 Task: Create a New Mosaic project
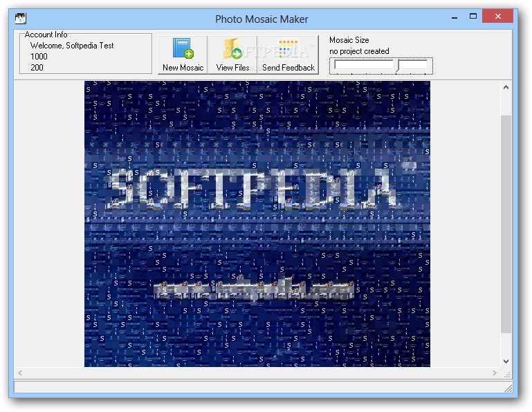pos(183,55)
